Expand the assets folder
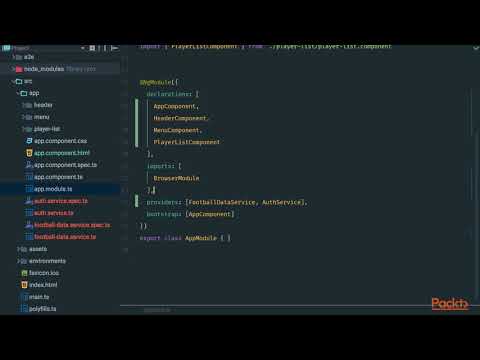This screenshot has height=360, width=480. pos(18,249)
